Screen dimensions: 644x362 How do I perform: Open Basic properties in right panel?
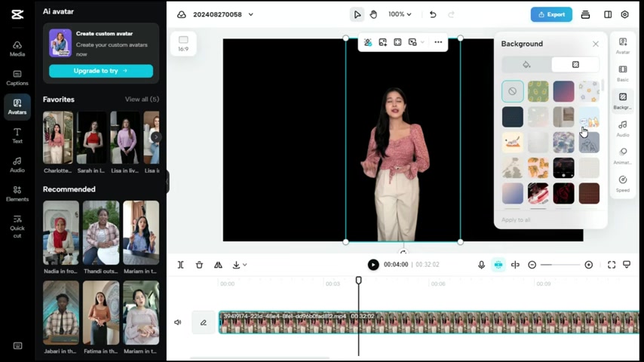pyautogui.click(x=623, y=73)
